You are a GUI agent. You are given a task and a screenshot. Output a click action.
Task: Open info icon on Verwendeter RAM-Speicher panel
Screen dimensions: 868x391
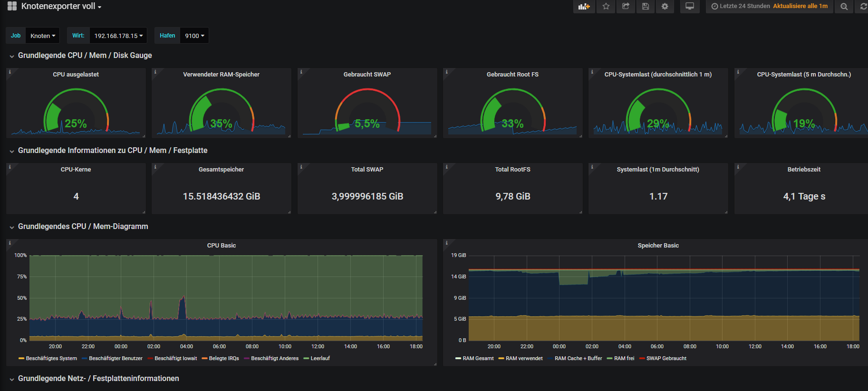(155, 72)
